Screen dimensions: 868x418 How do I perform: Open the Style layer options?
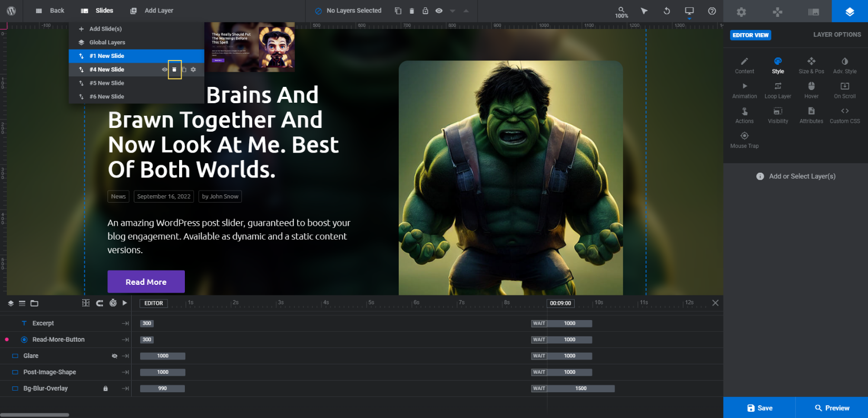(778, 66)
